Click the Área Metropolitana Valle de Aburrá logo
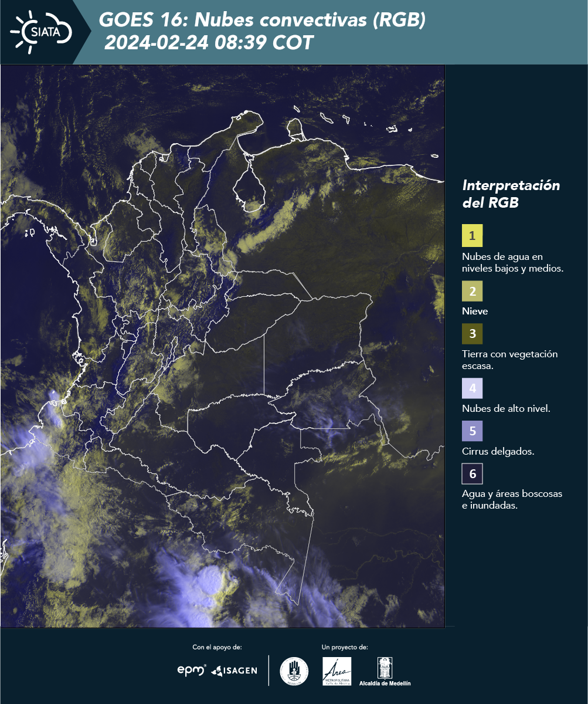This screenshot has width=588, height=704. 337,671
